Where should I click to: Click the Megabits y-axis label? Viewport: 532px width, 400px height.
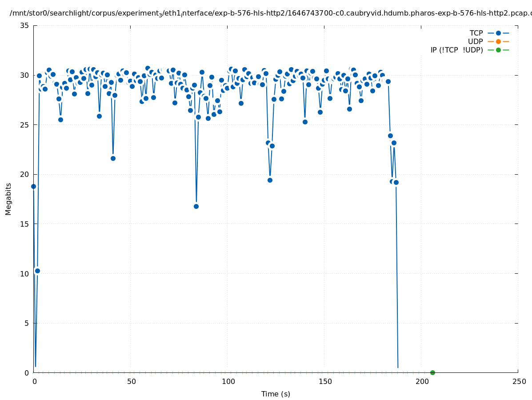[x=8, y=199]
